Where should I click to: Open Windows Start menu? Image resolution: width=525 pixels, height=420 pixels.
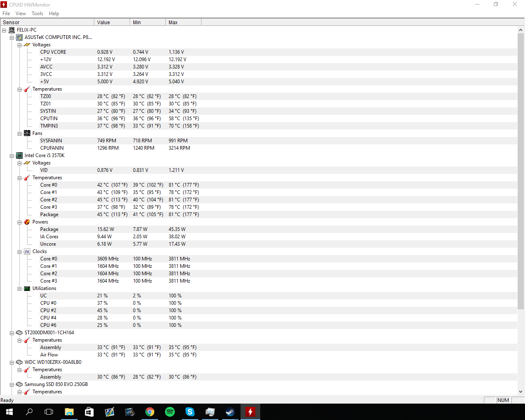9,412
